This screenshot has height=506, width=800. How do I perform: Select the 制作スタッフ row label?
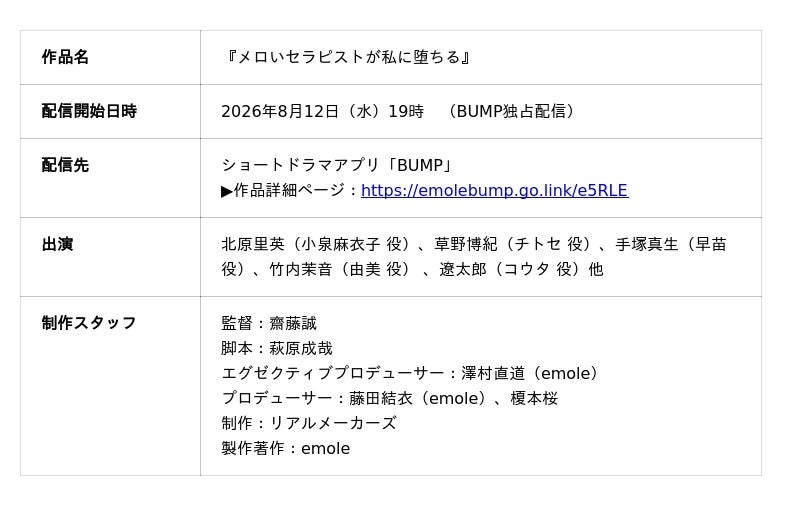[89, 323]
